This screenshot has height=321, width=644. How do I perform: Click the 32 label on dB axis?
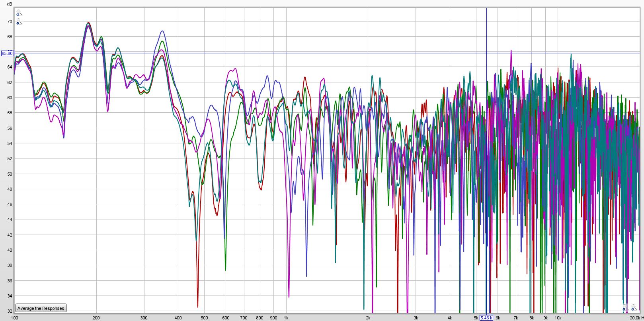(x=10, y=311)
